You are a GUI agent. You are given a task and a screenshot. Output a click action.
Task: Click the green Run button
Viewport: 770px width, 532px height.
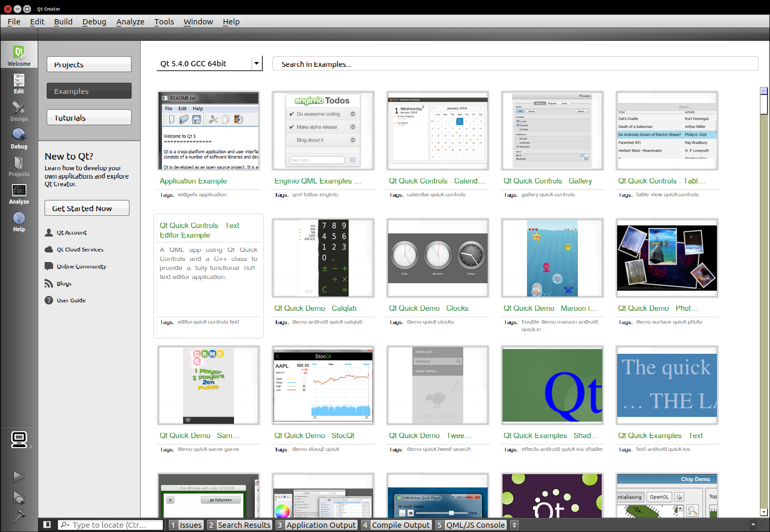19,477
